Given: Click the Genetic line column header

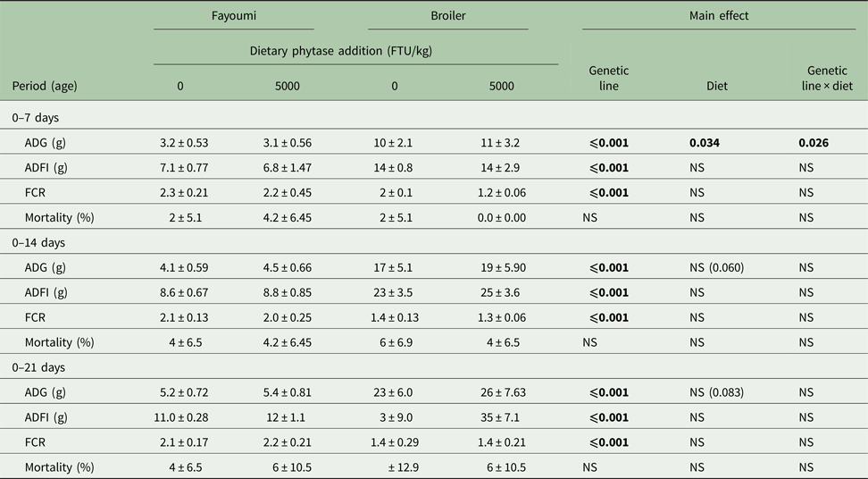Looking at the screenshot, I should coord(608,79).
